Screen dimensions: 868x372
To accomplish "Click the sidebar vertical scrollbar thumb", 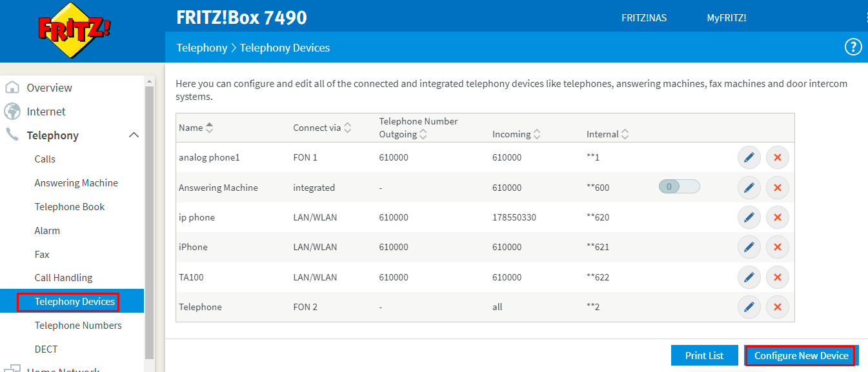I will tap(150, 222).
